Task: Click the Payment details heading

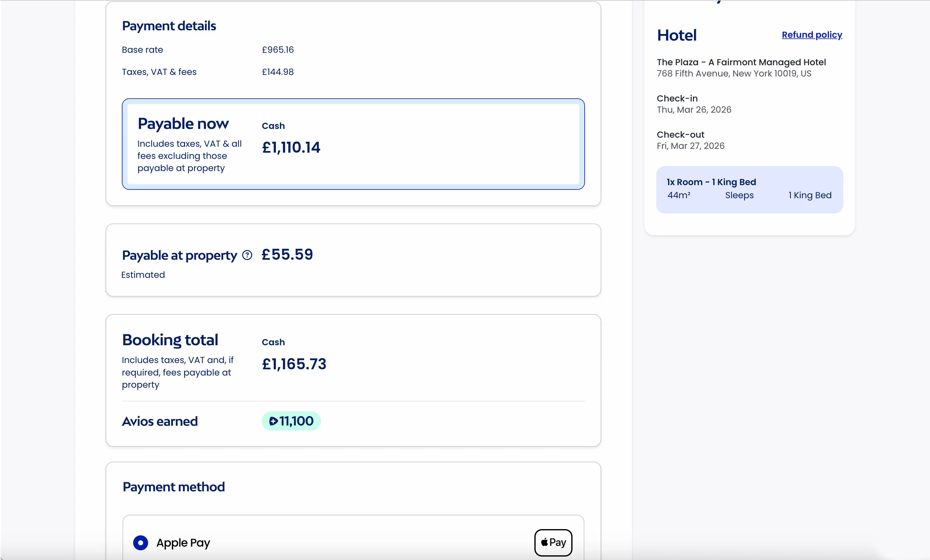Action: click(169, 26)
